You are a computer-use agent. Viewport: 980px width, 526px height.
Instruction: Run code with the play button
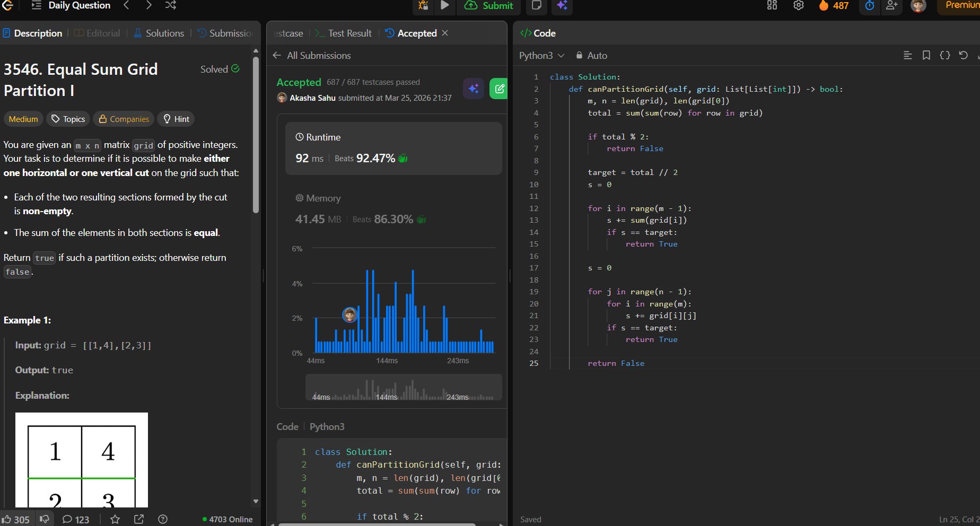[445, 5]
